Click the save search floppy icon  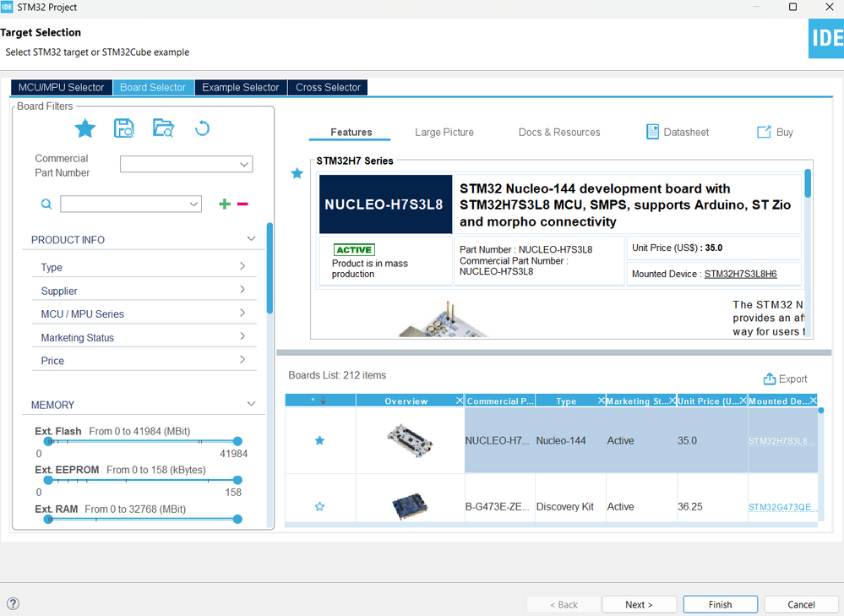[x=124, y=128]
